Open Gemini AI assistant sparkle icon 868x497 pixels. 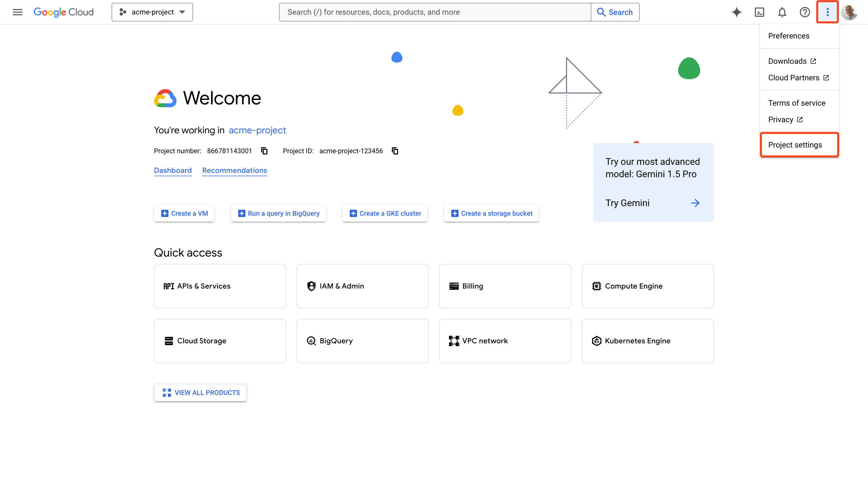737,12
